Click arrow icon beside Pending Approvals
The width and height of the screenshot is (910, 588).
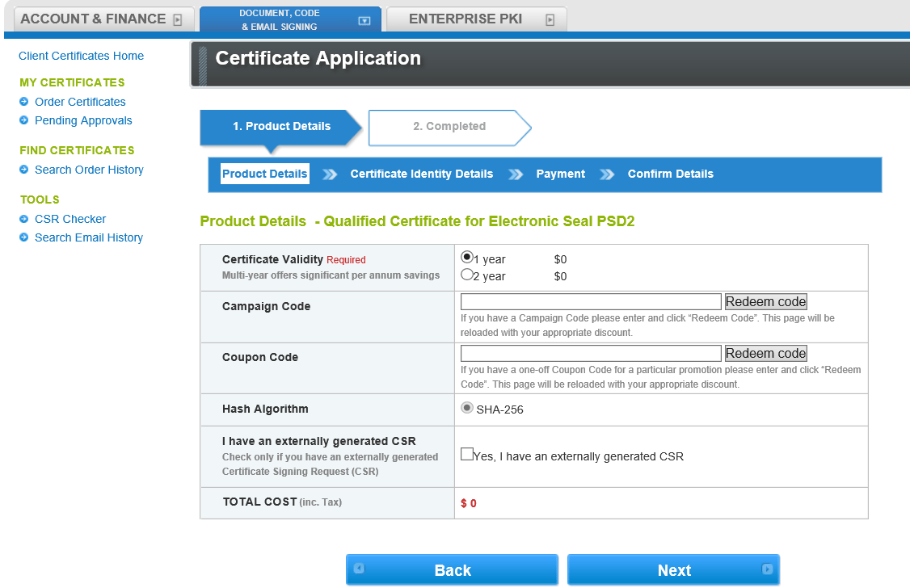(25, 120)
